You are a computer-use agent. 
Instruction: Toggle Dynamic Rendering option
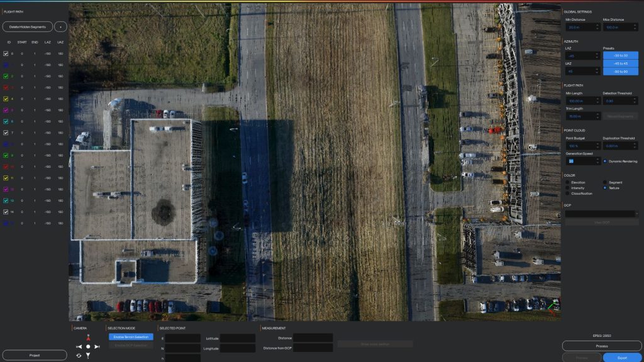[605, 161]
